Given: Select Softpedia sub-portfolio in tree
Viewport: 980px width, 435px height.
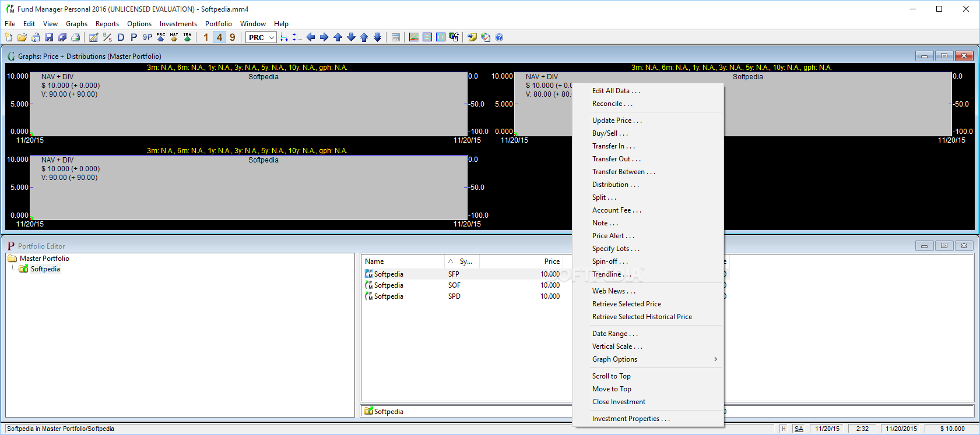Looking at the screenshot, I should (45, 269).
